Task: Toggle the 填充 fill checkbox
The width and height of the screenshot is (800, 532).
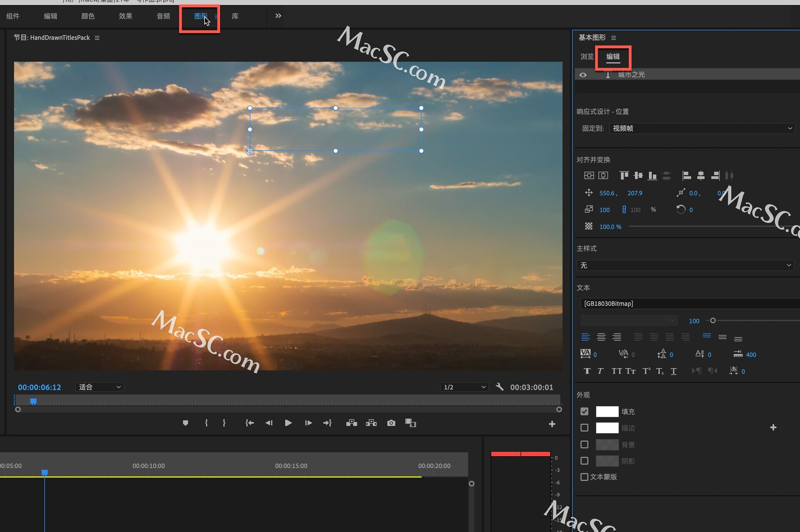Action: 584,411
